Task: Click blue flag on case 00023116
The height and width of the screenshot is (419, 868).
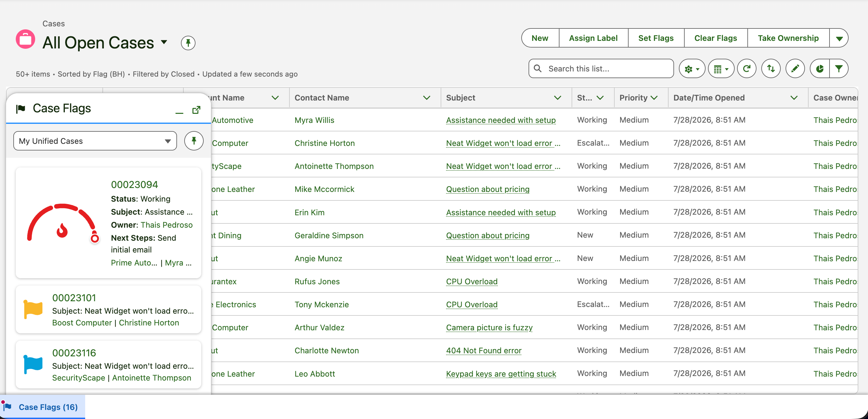Action: coord(33,365)
